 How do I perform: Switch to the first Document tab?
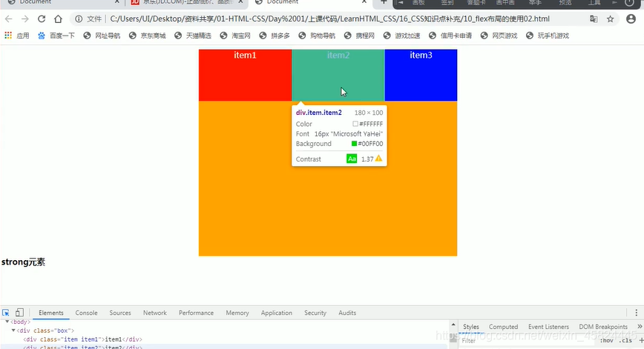tap(62, 2)
